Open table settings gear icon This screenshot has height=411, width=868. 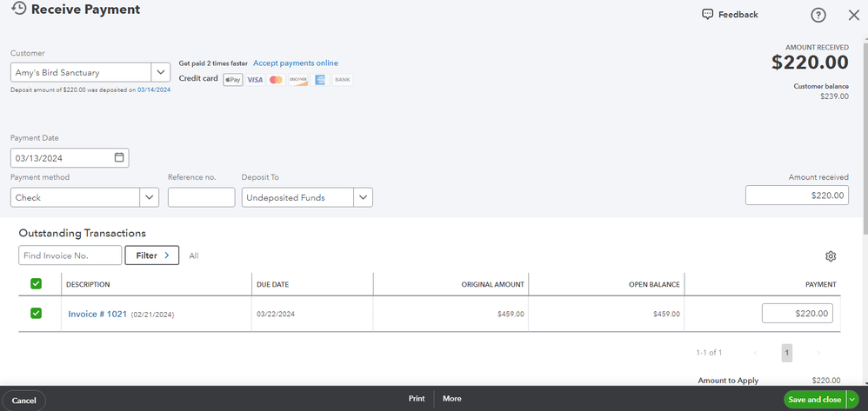(x=831, y=256)
